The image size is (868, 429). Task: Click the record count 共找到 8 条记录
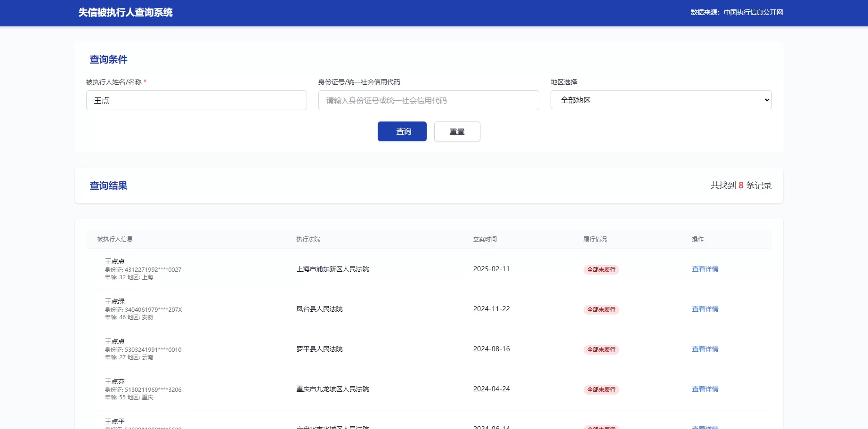(740, 186)
